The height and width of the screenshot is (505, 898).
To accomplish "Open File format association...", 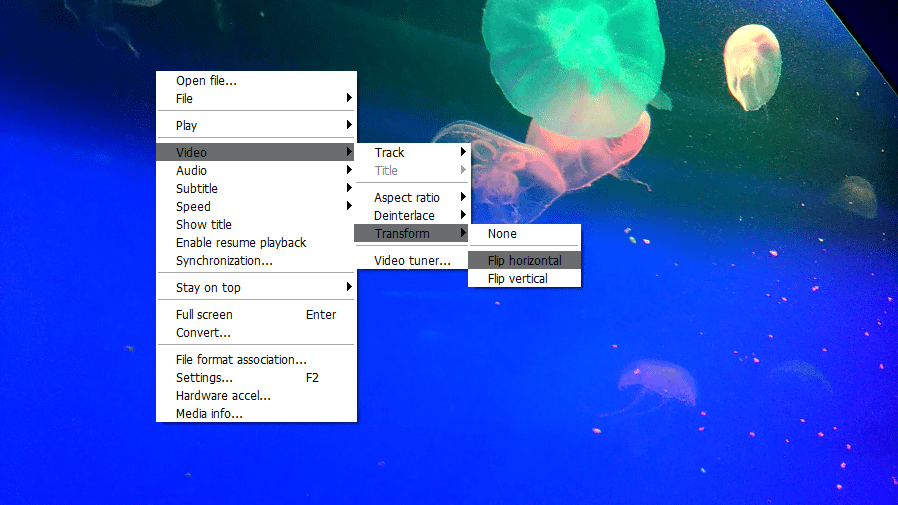I will [256, 360].
